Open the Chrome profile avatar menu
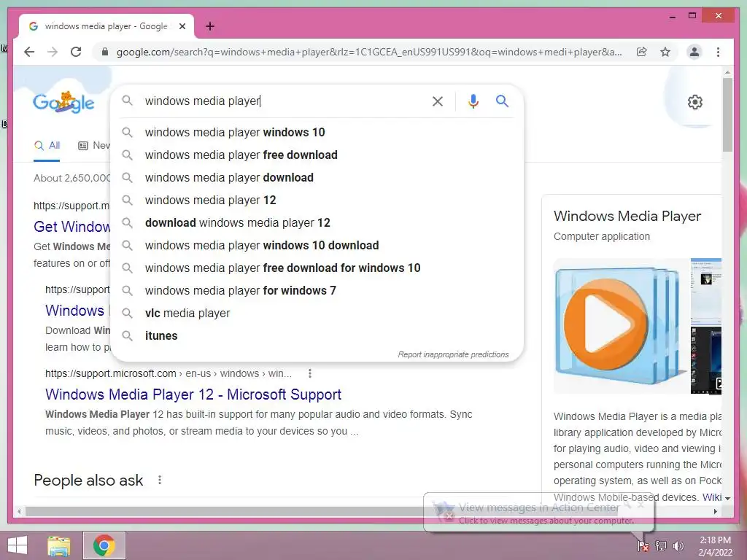The width and height of the screenshot is (747, 560). point(694,52)
